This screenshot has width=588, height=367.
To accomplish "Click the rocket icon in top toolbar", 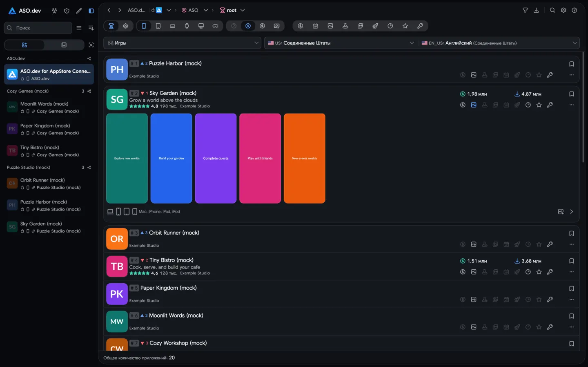I will (375, 26).
